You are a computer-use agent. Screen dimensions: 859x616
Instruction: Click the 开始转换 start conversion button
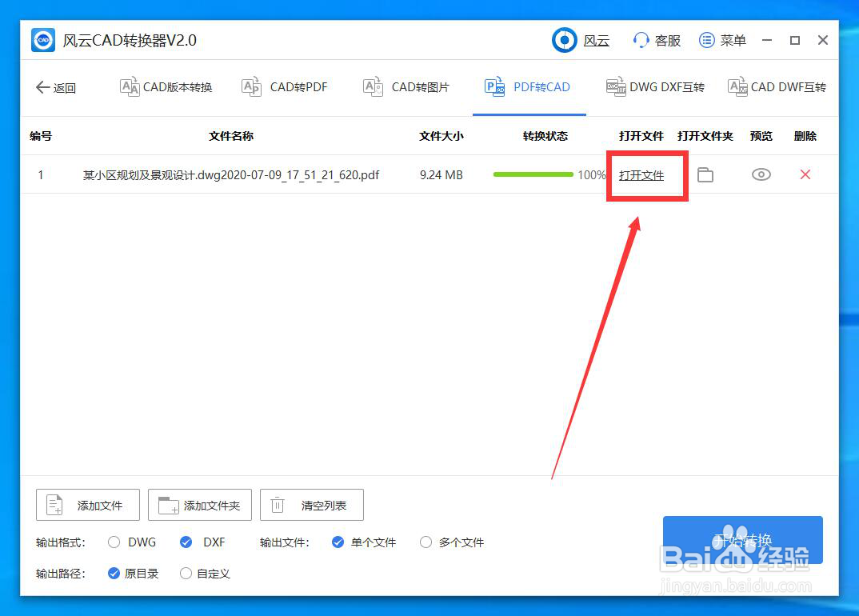click(x=742, y=540)
